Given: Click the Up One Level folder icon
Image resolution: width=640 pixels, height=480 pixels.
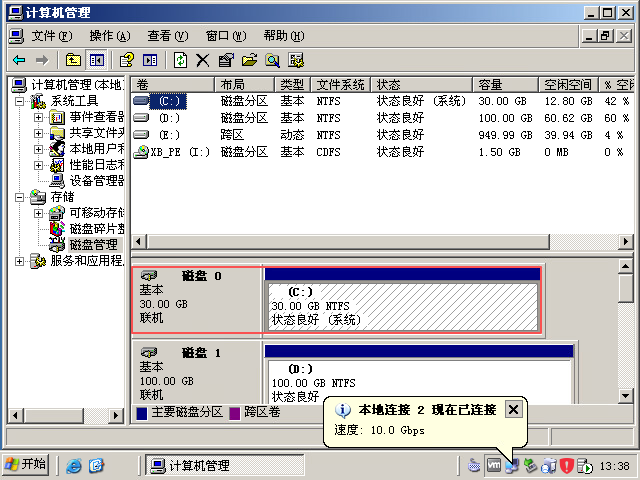Looking at the screenshot, I should click(73, 60).
